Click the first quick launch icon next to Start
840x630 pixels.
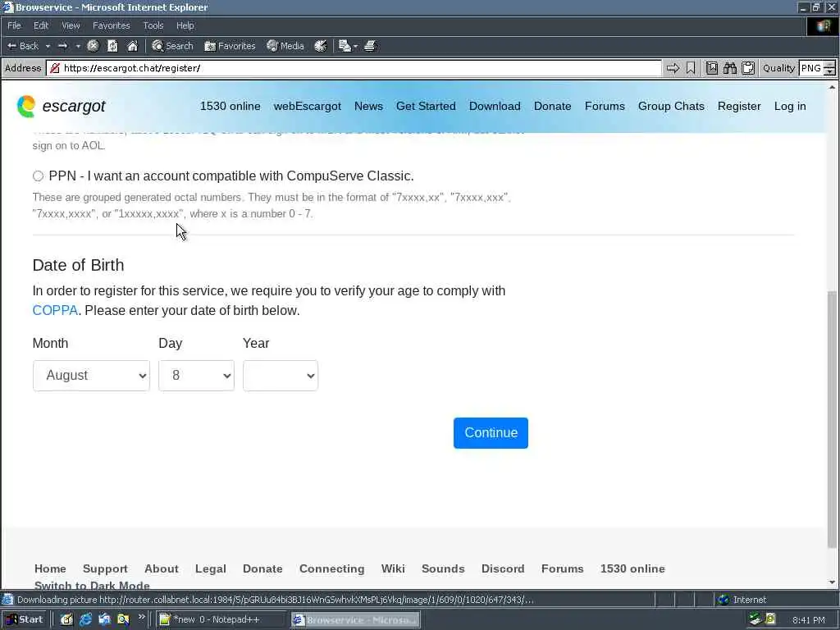coord(66,620)
